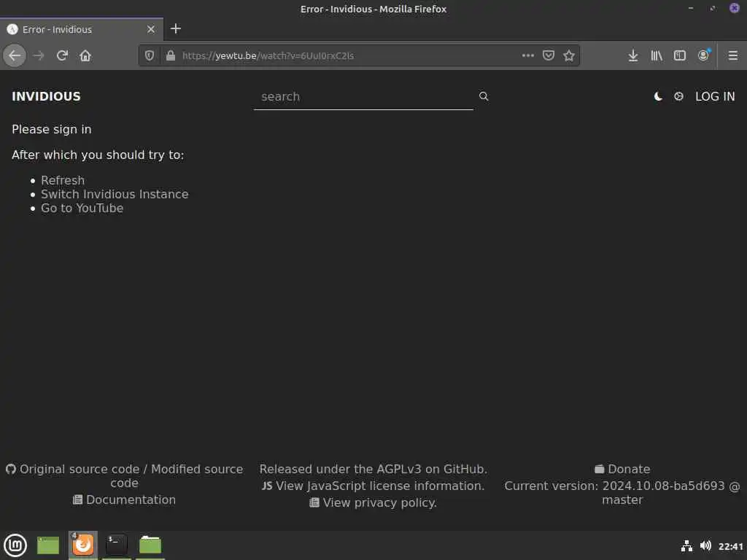Click the Refresh link
The image size is (747, 560).
(x=63, y=181)
